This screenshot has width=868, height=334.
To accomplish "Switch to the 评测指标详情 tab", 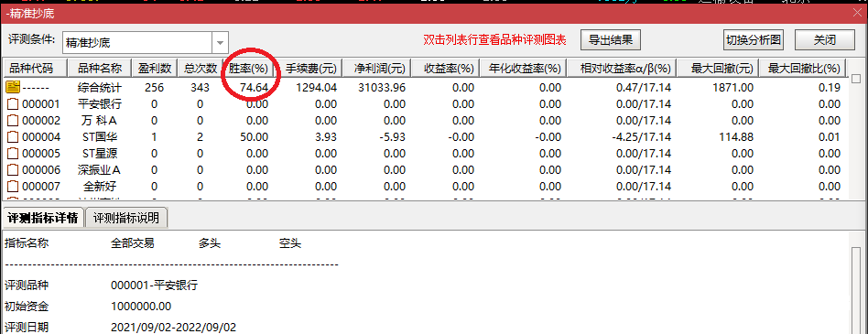I will (43, 217).
